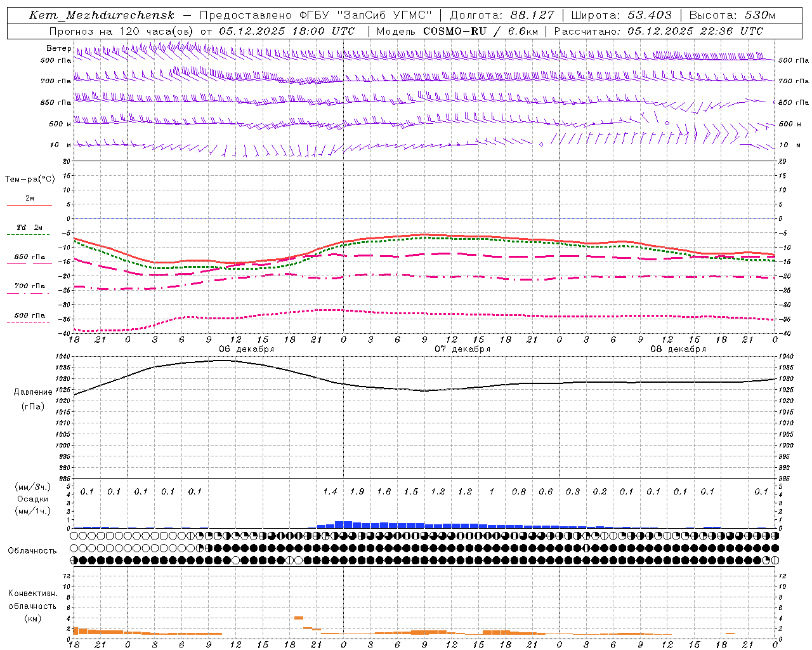Screen dimensions: 812x650
Task: Click the Давление panel label
Action: pyautogui.click(x=33, y=392)
